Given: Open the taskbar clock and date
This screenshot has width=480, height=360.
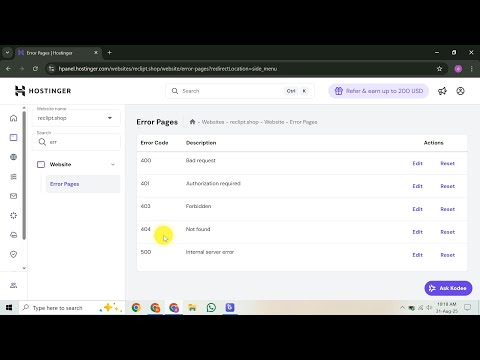Looking at the screenshot, I should 447,308.
